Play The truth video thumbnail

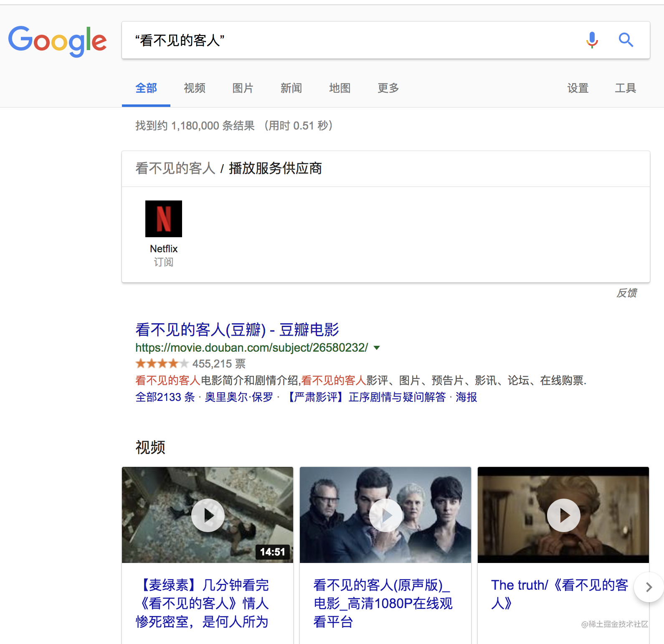click(x=563, y=515)
